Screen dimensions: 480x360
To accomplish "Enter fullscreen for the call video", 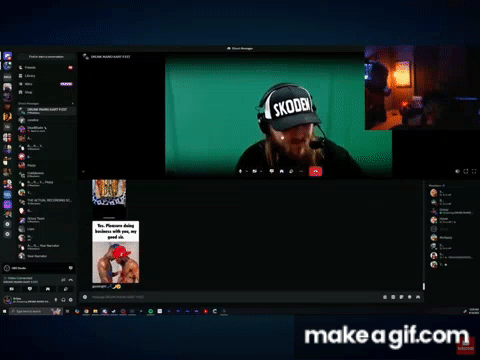I will (474, 171).
